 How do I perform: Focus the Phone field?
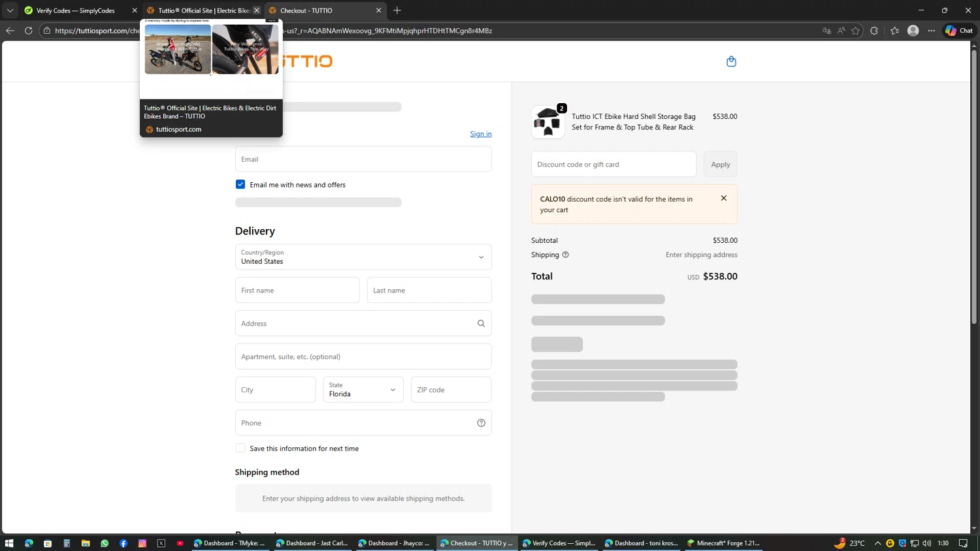363,423
